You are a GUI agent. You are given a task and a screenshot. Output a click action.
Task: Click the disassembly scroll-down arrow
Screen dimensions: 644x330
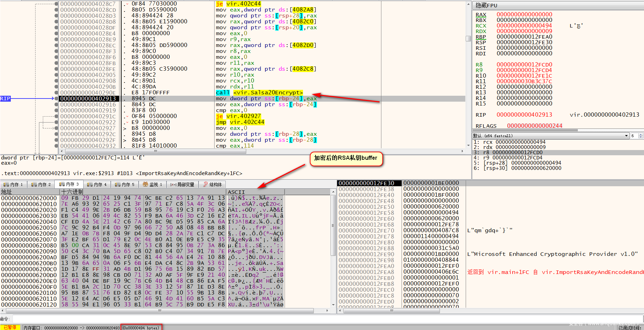click(x=468, y=146)
